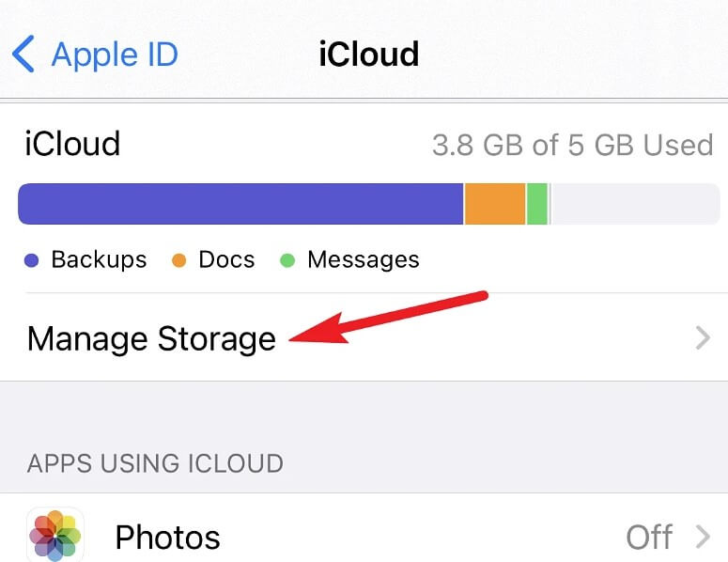Open the Photos Off status
728x562 pixels.
click(x=649, y=537)
